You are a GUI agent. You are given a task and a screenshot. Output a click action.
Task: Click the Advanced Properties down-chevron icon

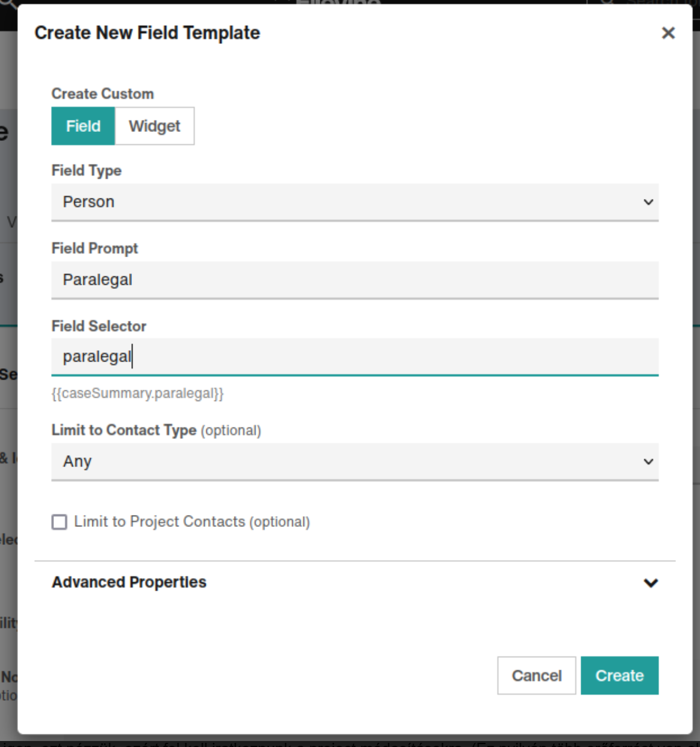point(651,583)
